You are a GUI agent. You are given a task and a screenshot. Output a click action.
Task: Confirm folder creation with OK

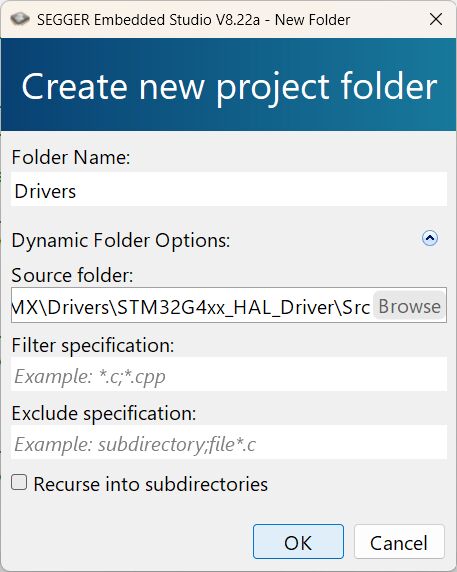pyautogui.click(x=298, y=542)
